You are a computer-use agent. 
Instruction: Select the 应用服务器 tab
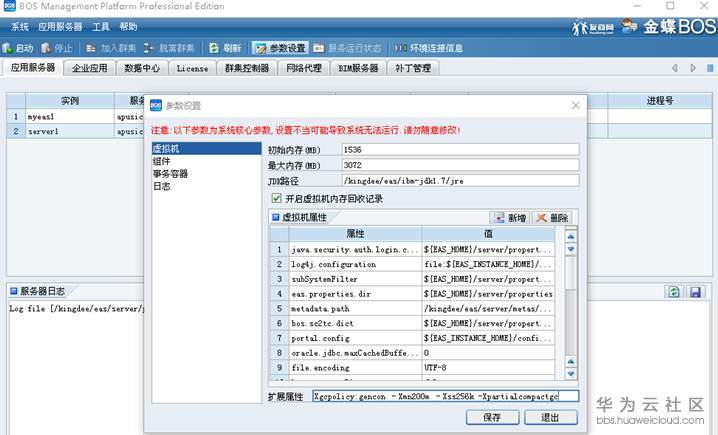coord(33,68)
